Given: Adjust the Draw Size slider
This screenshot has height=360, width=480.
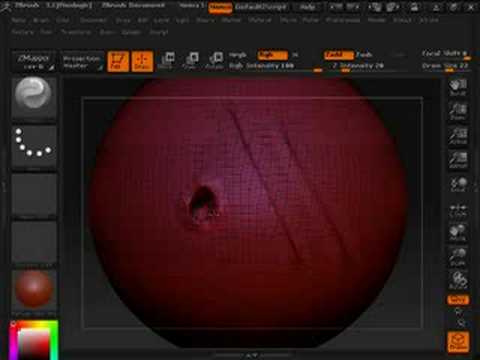Looking at the screenshot, I should [445, 66].
